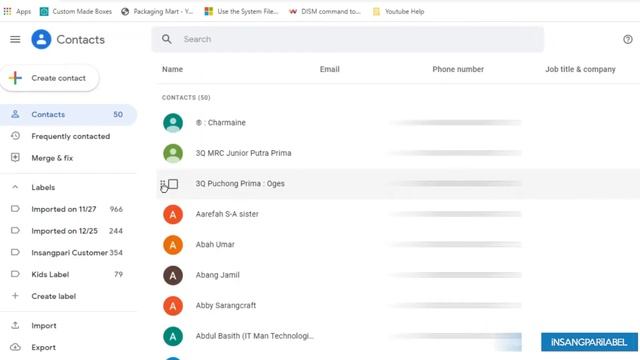Open the DISM command bookmark
Image resolution: width=640 pixels, height=360 pixels.
[x=324, y=11]
